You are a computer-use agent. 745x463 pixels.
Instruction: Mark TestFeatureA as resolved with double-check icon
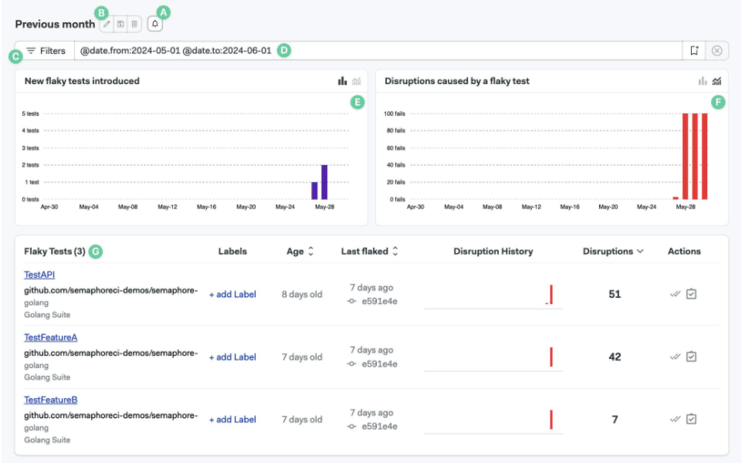(x=675, y=357)
